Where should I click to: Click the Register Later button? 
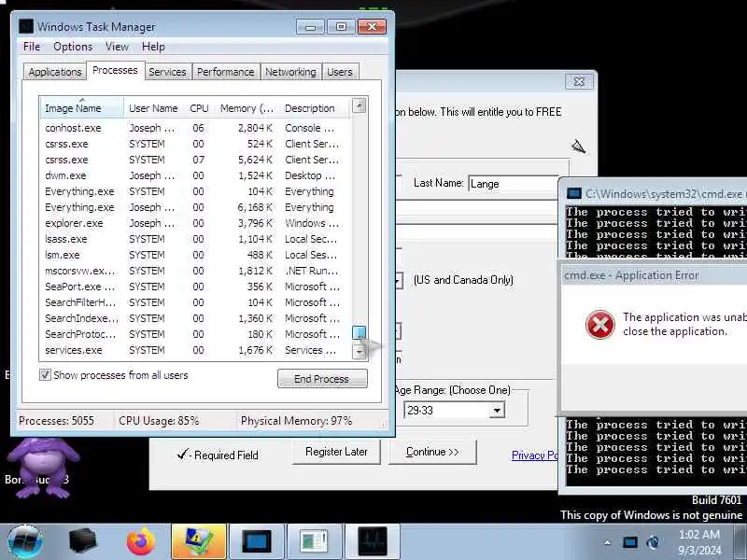336,452
